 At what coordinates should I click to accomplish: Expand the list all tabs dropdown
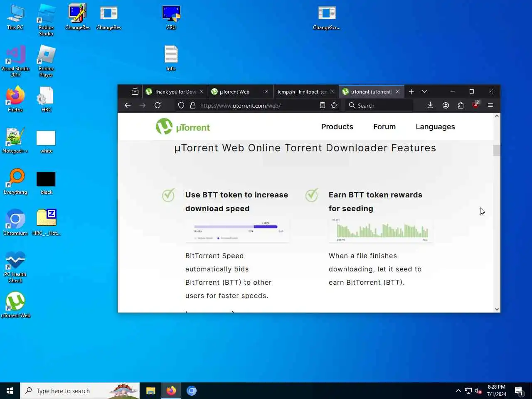[424, 91]
